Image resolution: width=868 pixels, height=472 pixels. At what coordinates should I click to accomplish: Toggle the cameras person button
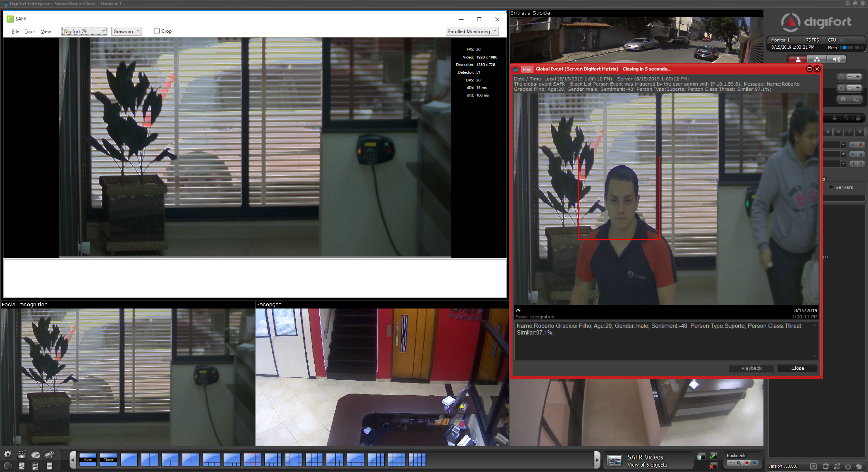coord(798,59)
